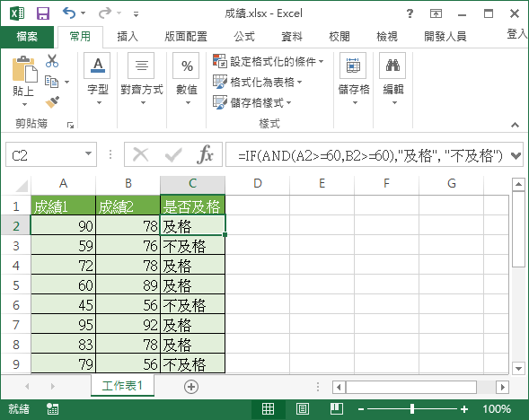Screen dimensions: 529x420
Task: Open 格式化為表格 format as table menu
Action: click(257, 82)
